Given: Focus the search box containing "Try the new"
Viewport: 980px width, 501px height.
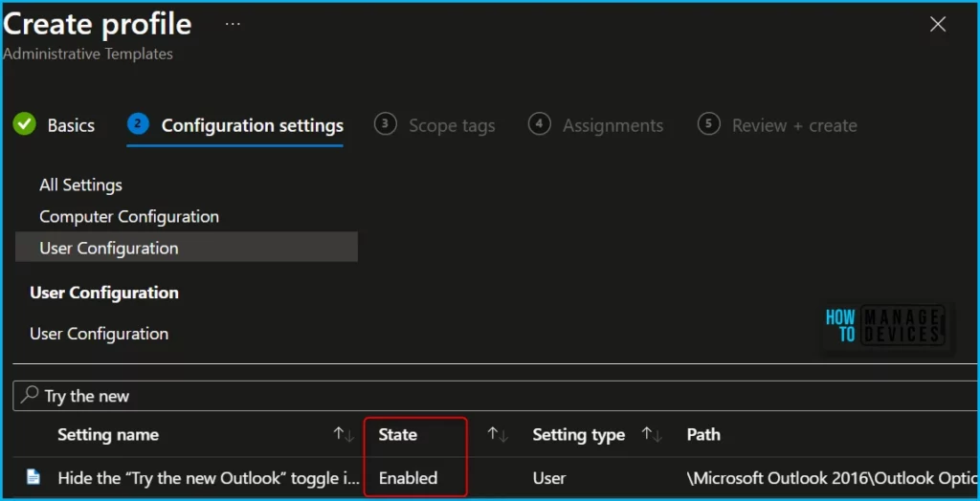Looking at the screenshot, I should [497, 396].
